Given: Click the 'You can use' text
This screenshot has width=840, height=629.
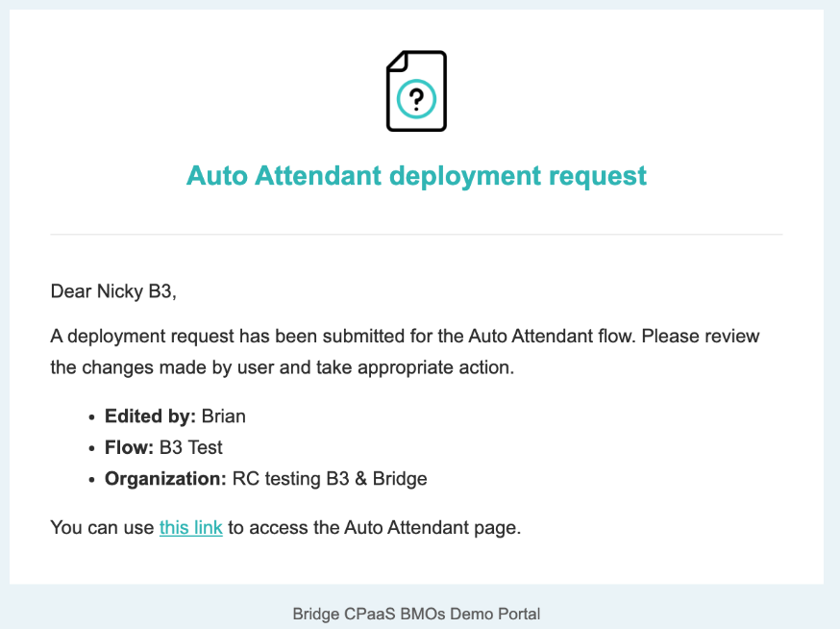Looking at the screenshot, I should tap(102, 528).
